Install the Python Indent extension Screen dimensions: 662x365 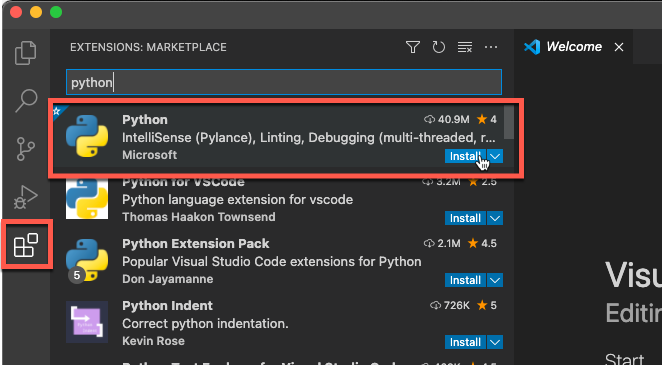click(465, 342)
